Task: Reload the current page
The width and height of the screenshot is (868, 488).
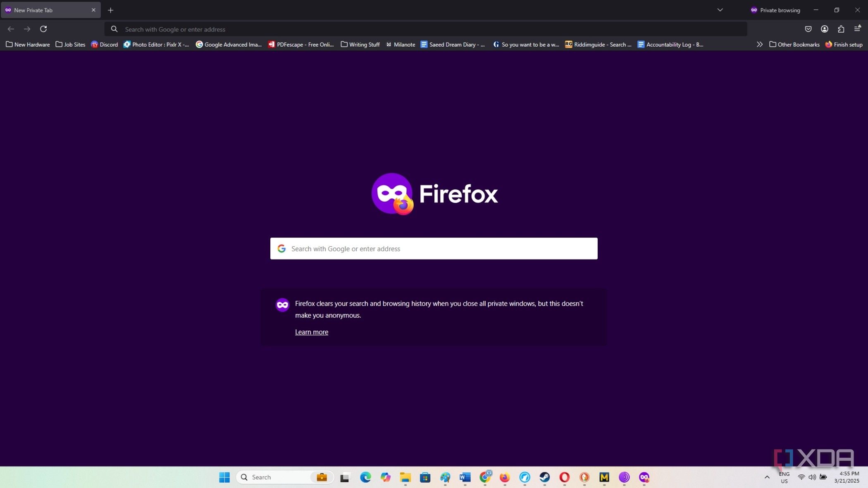Action: click(43, 29)
